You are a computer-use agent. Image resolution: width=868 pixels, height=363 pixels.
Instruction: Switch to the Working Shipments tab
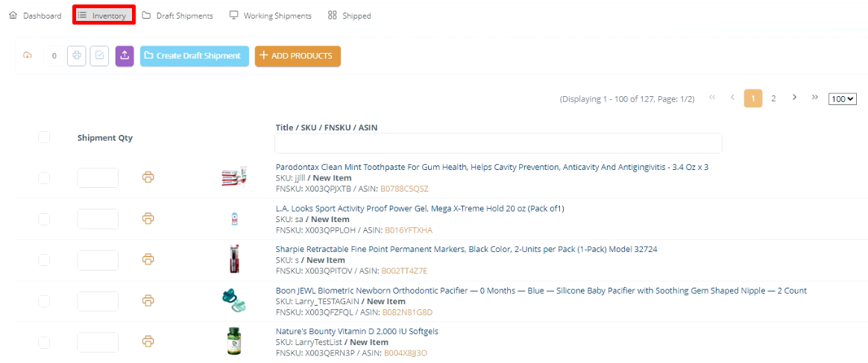270,16
